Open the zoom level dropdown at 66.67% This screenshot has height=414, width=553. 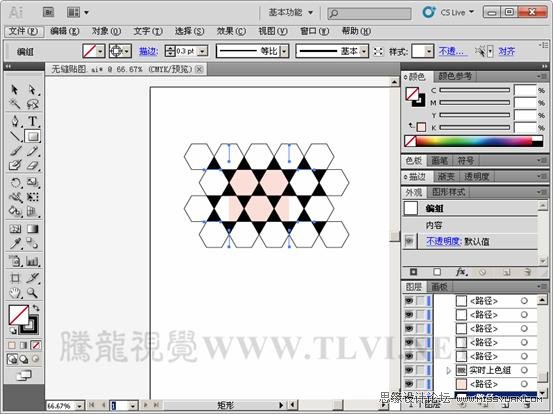tap(79, 406)
